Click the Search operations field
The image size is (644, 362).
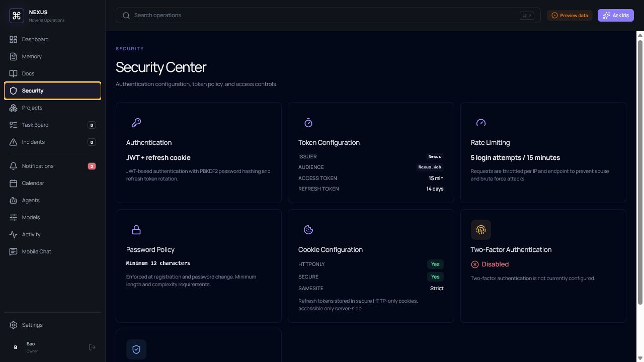click(x=328, y=16)
